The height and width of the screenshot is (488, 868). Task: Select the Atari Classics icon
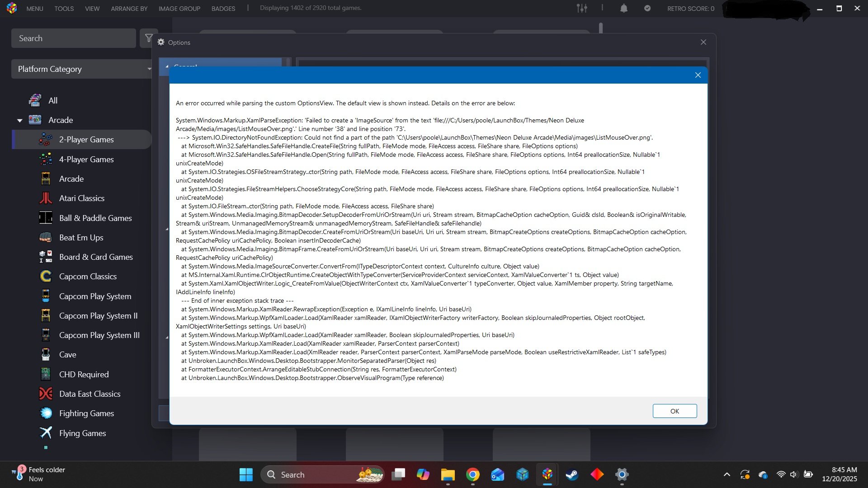pyautogui.click(x=46, y=198)
